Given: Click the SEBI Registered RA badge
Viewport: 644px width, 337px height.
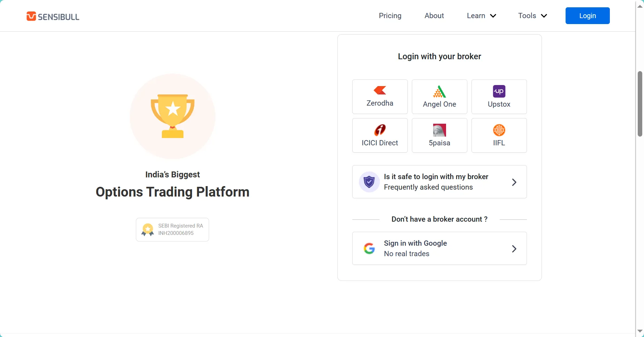Looking at the screenshot, I should (x=172, y=229).
